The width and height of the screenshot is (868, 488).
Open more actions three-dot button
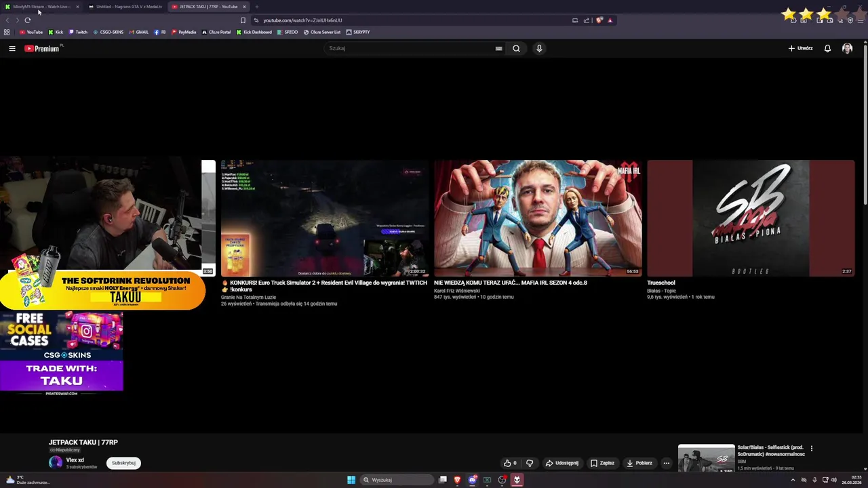click(x=667, y=463)
